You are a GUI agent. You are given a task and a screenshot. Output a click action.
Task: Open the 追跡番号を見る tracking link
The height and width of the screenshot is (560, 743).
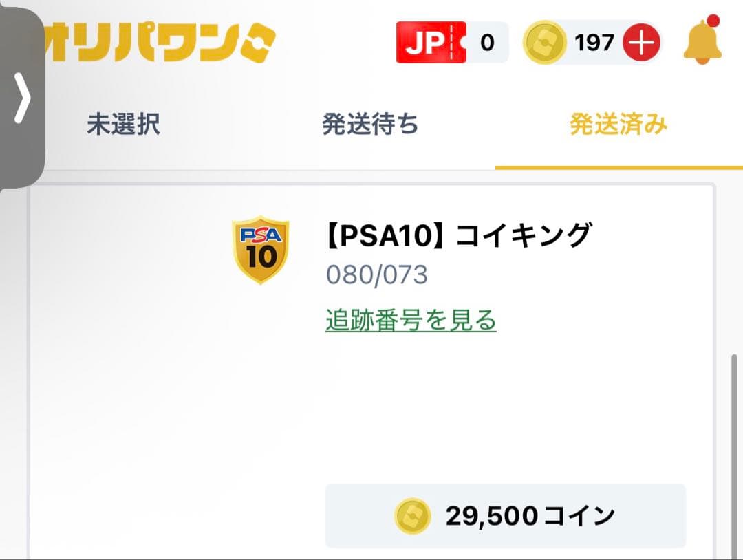pos(411,321)
